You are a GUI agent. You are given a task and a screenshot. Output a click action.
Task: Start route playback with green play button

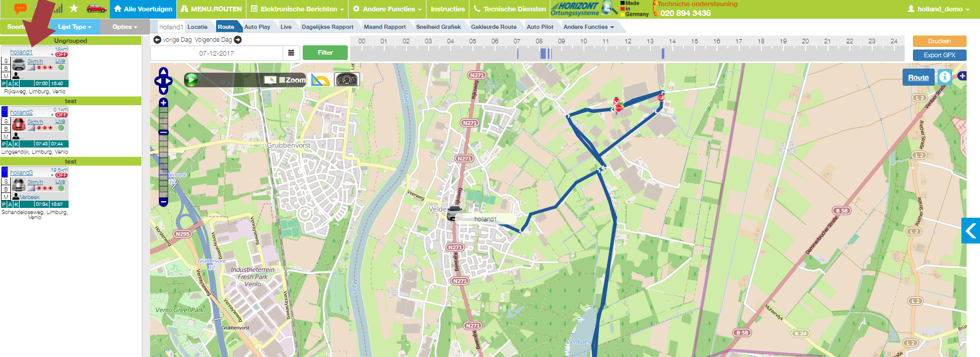pos(191,79)
